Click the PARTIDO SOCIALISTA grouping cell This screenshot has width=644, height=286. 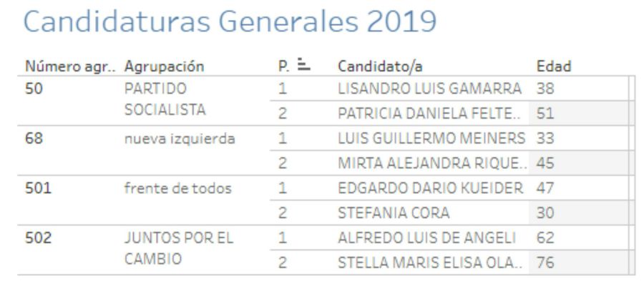click(x=165, y=99)
